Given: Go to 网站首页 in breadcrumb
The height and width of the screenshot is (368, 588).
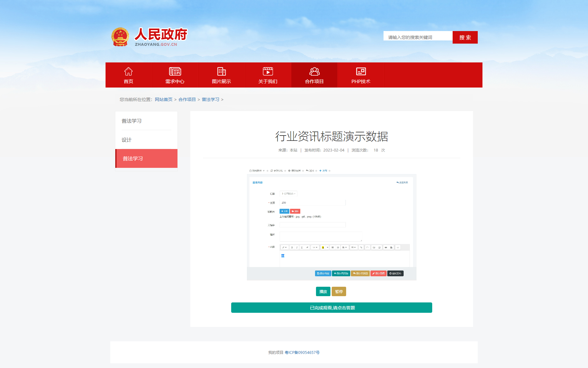Looking at the screenshot, I should (163, 99).
